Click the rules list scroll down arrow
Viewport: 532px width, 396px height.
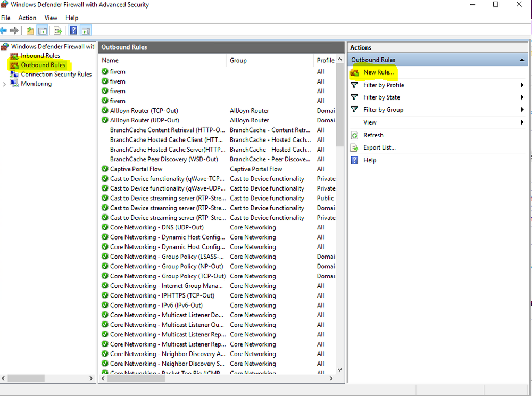point(339,370)
